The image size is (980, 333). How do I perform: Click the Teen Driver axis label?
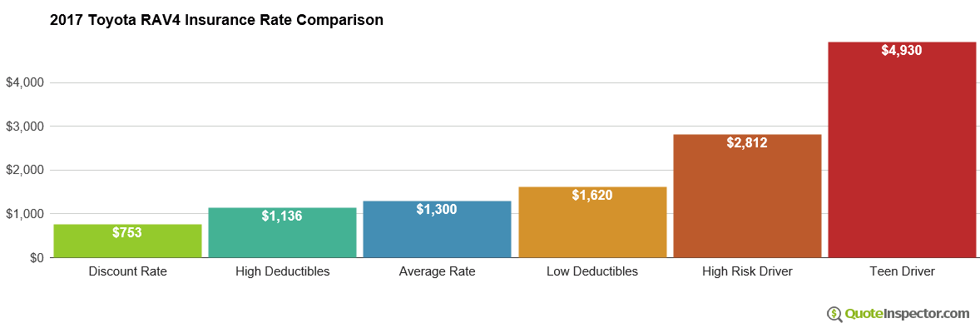pyautogui.click(x=902, y=271)
